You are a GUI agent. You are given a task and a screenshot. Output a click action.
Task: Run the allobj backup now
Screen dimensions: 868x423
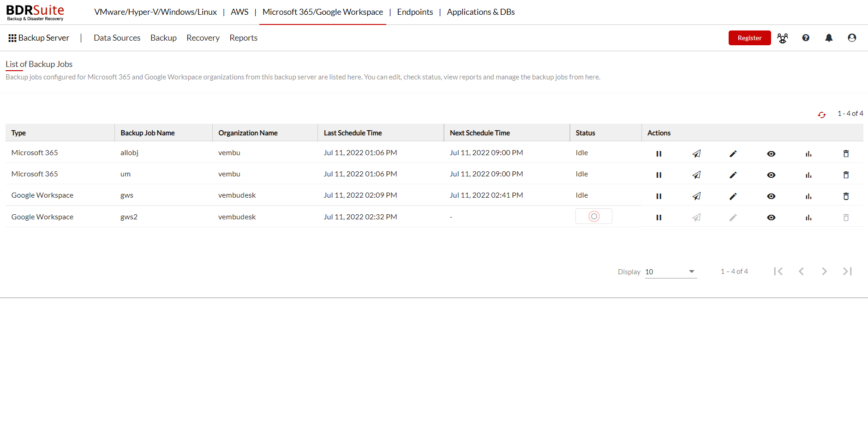696,154
